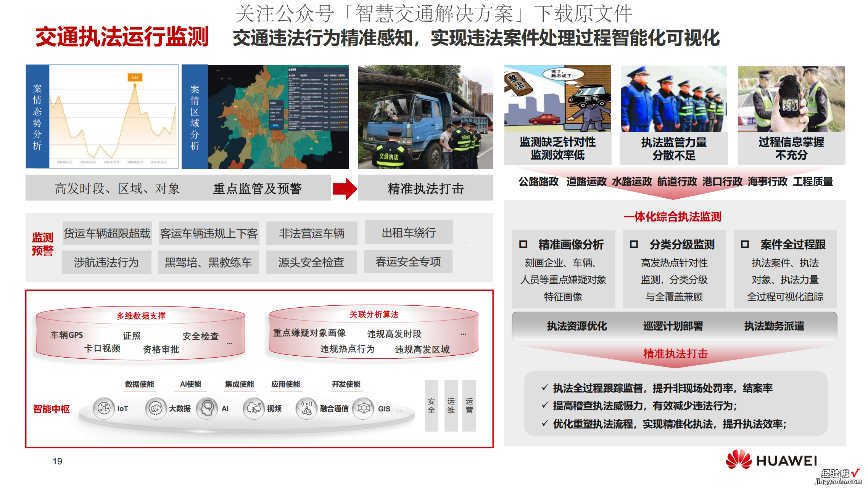The image size is (868, 488).
Task: Click the 视频 cloud camera icon
Action: 254,408
